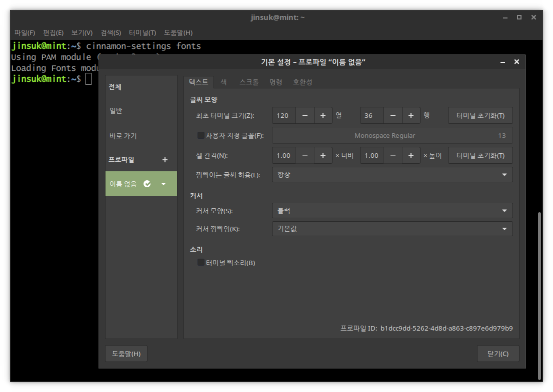Switch to the 스크롤 tab
Viewport: 553px width, 392px height.
tap(249, 82)
